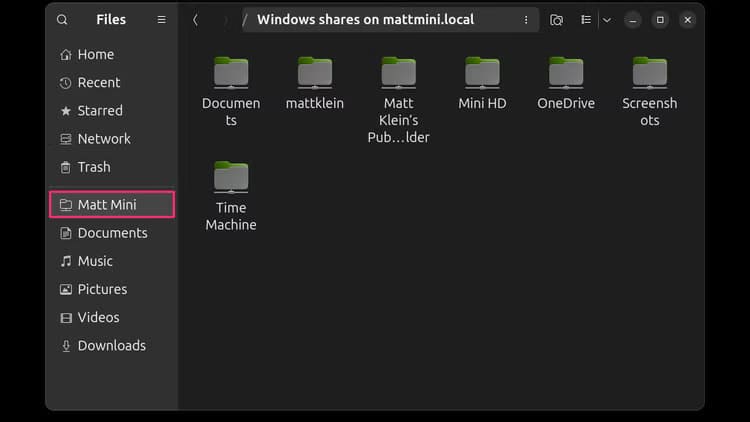Click the Network server icon
This screenshot has width=750, height=422.
pyautogui.click(x=66, y=139)
